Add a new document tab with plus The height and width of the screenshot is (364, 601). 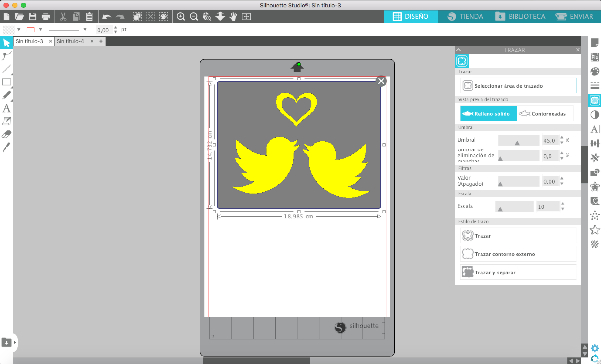click(x=101, y=41)
